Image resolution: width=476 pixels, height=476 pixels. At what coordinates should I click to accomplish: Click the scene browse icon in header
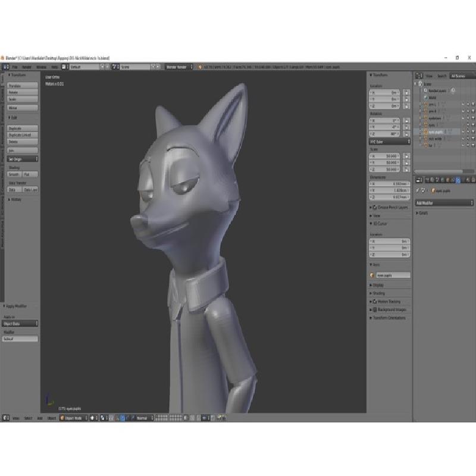[114, 67]
